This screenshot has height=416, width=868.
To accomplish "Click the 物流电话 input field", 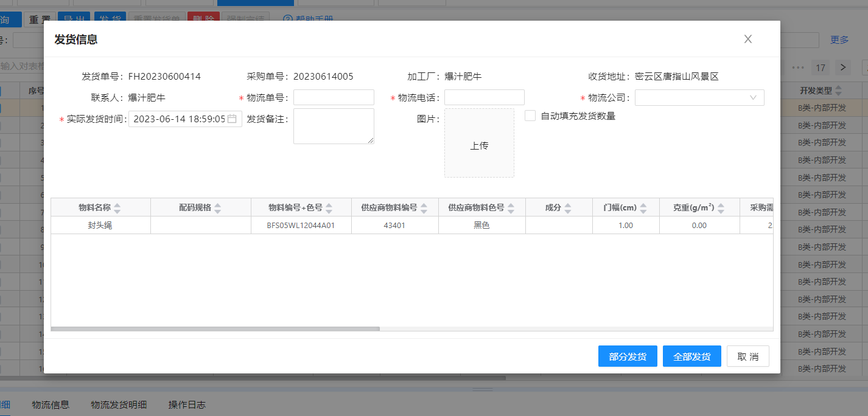I will (x=484, y=98).
